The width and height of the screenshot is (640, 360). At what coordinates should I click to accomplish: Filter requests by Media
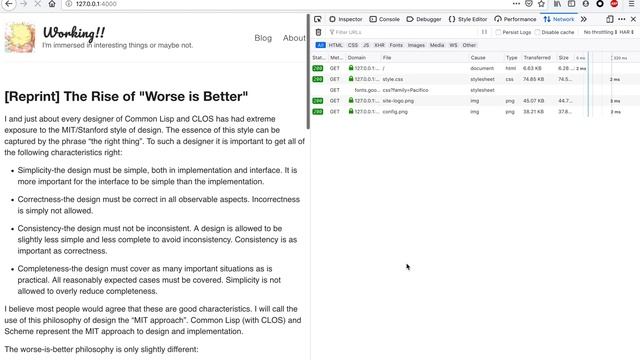437,45
